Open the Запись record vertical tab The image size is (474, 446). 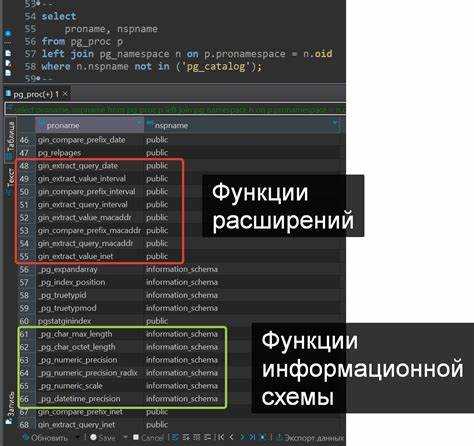(x=10, y=407)
